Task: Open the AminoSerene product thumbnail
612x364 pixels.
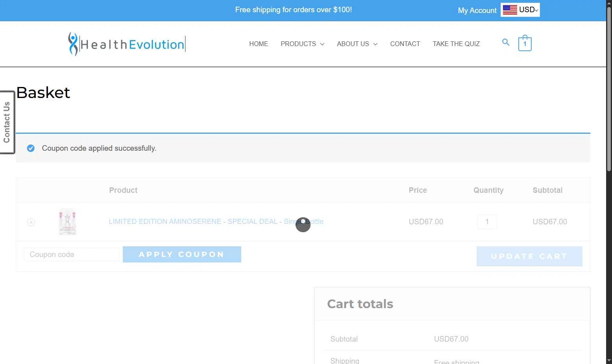Action: pos(67,222)
